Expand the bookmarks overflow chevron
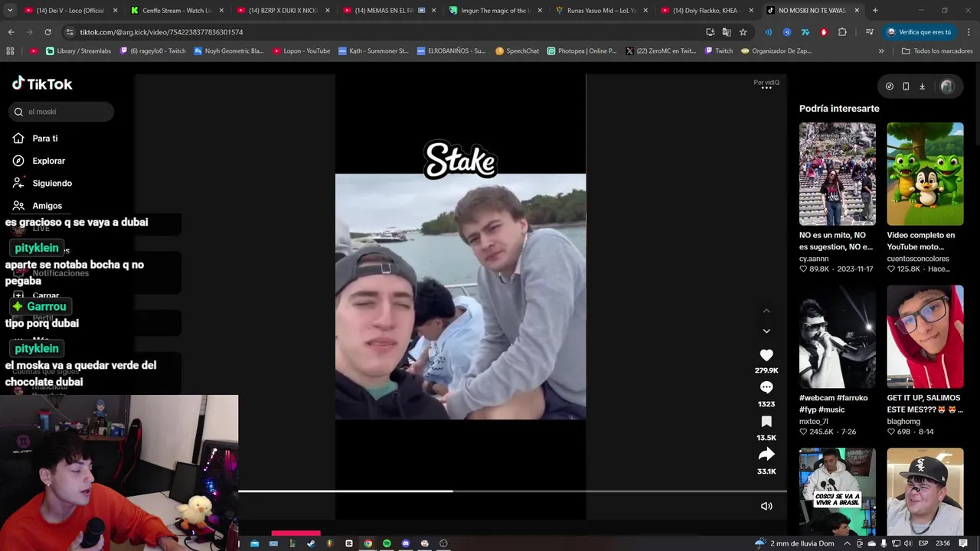Viewport: 980px width, 551px height. (x=881, y=51)
